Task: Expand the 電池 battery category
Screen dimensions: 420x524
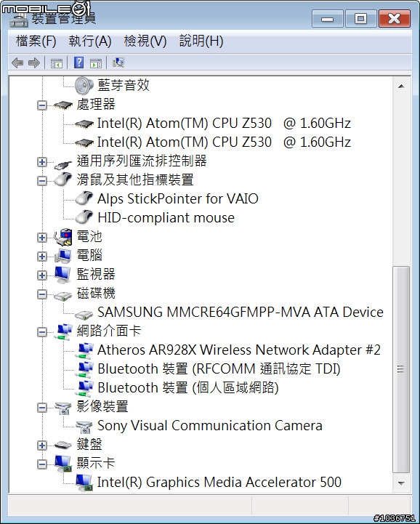Action: coord(42,238)
